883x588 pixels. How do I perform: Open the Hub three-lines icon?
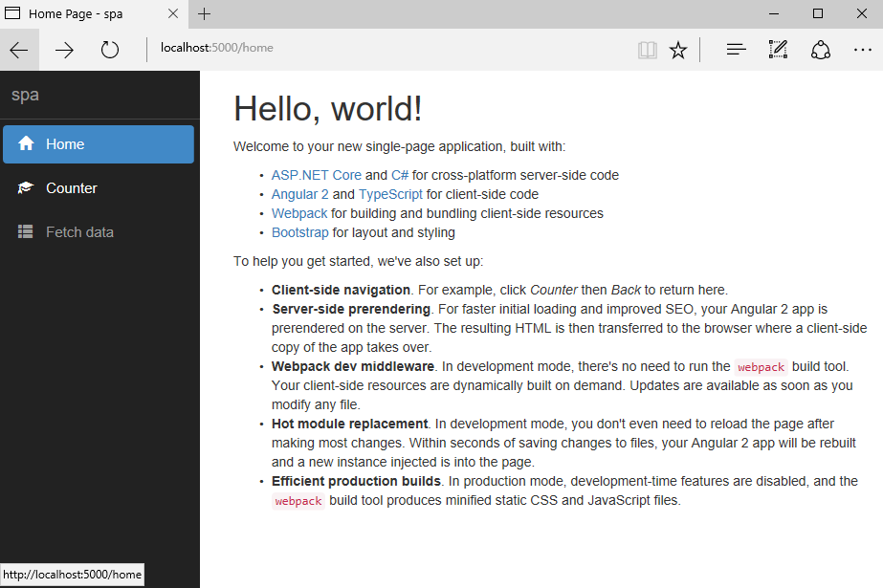[x=736, y=50]
